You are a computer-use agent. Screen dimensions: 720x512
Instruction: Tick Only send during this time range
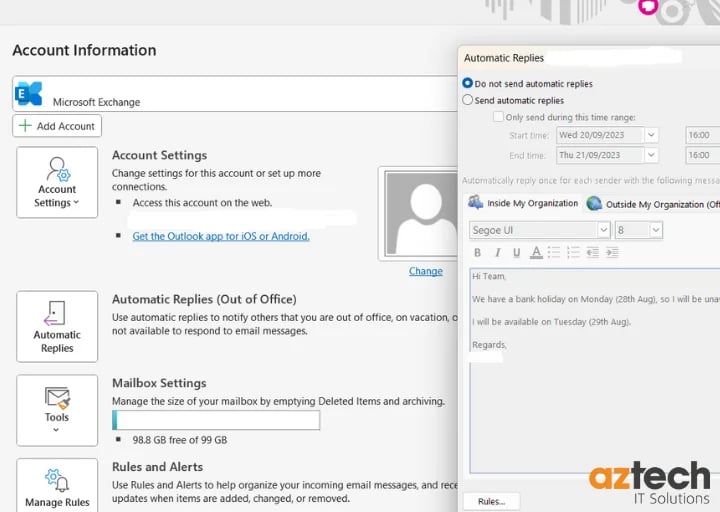tap(498, 117)
